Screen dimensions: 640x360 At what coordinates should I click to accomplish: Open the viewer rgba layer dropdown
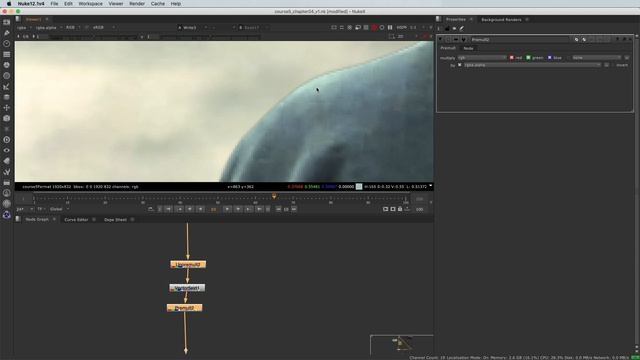24,27
